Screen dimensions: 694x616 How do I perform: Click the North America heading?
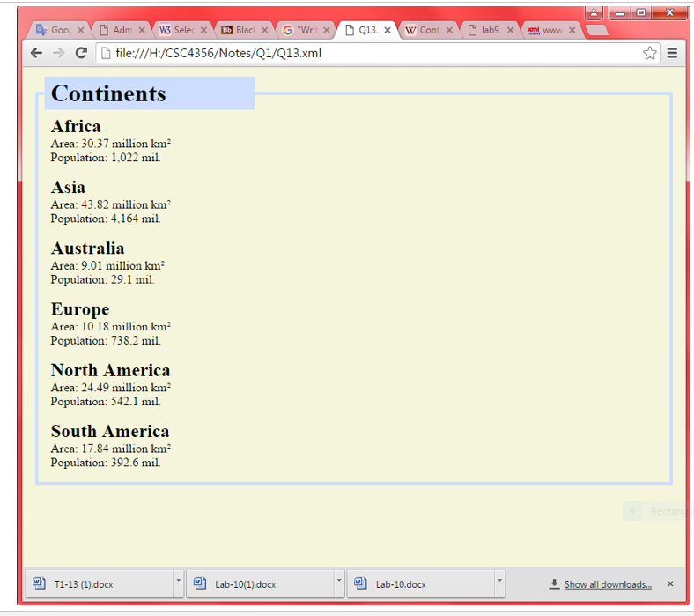[111, 370]
